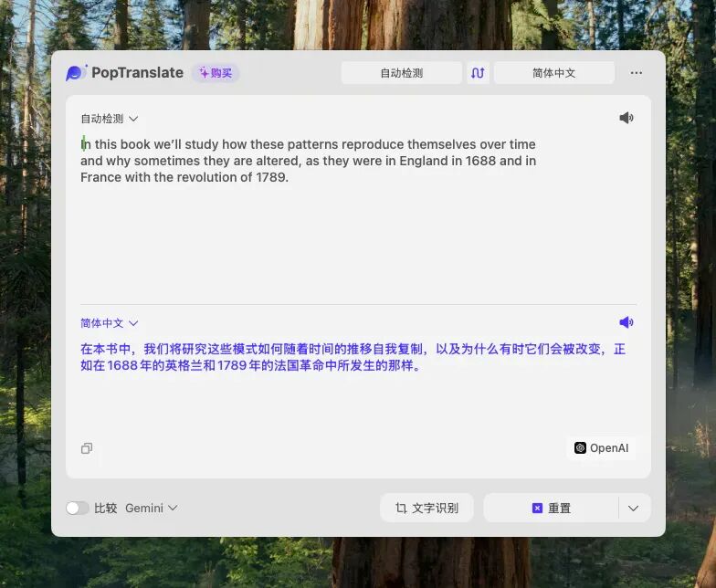716x588 pixels.
Task: Play audio of the English source text
Action: click(626, 118)
